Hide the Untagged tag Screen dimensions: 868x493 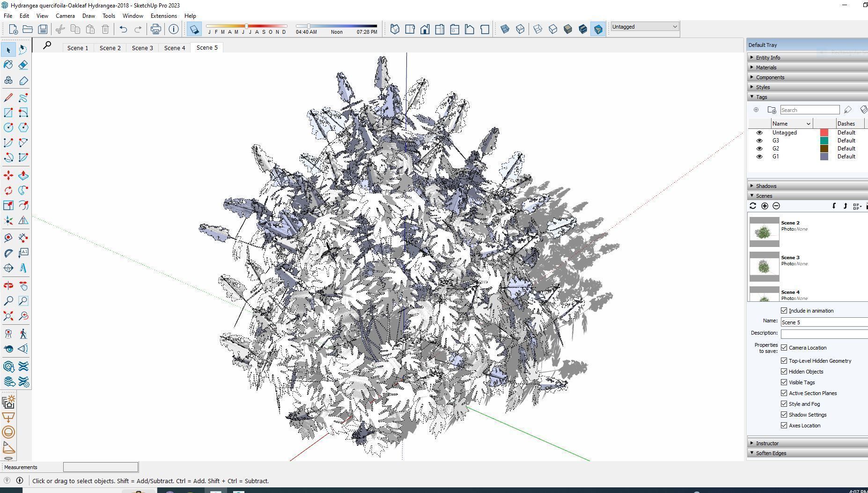pyautogui.click(x=759, y=133)
